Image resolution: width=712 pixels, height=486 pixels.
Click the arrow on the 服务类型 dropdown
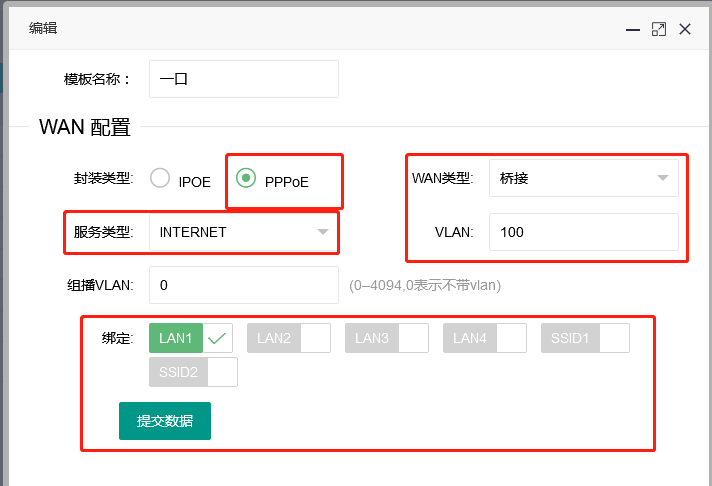(322, 232)
